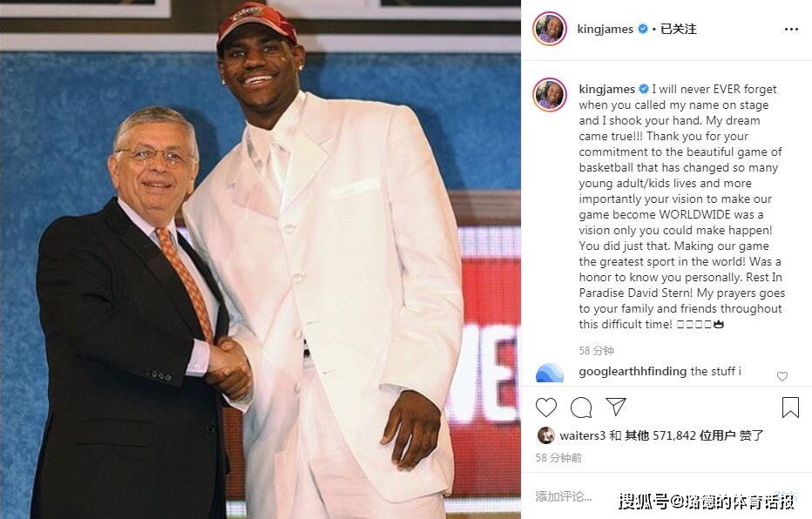Image resolution: width=812 pixels, height=519 pixels.
Task: Open googlearthhfinding commenter avatar
Action: (550, 374)
